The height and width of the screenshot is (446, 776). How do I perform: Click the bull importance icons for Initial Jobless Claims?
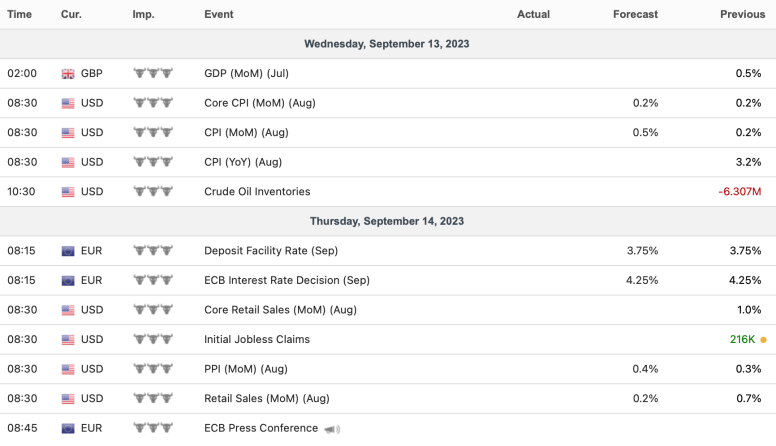(153, 339)
